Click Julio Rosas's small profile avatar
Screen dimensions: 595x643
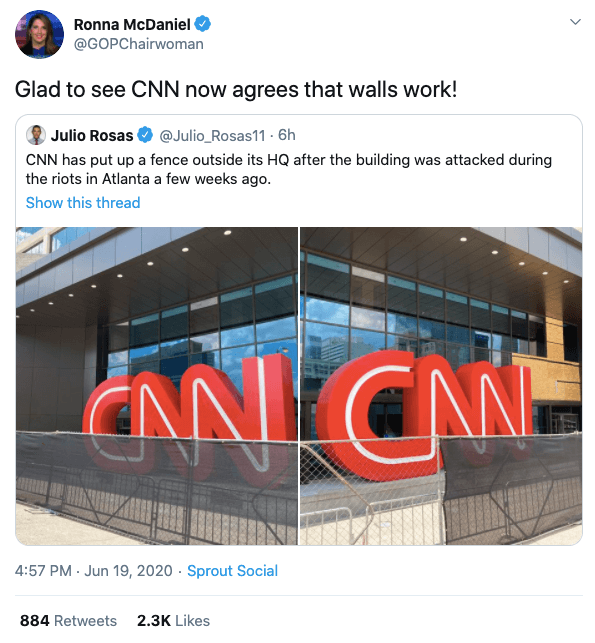[36, 135]
